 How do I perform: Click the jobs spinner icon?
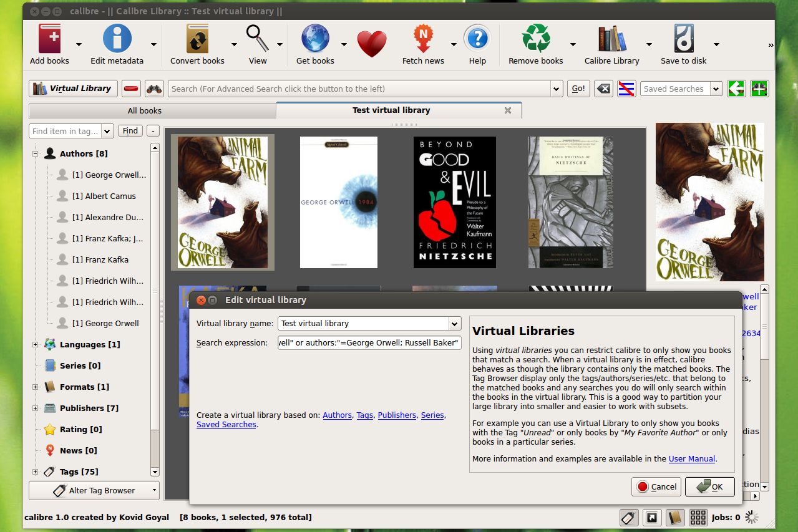tap(752, 517)
